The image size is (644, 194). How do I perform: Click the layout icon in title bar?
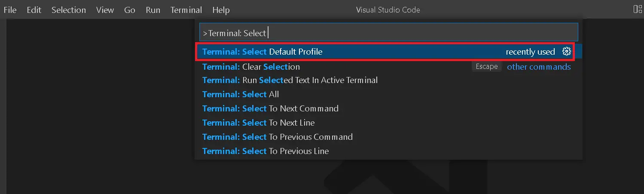638,9
